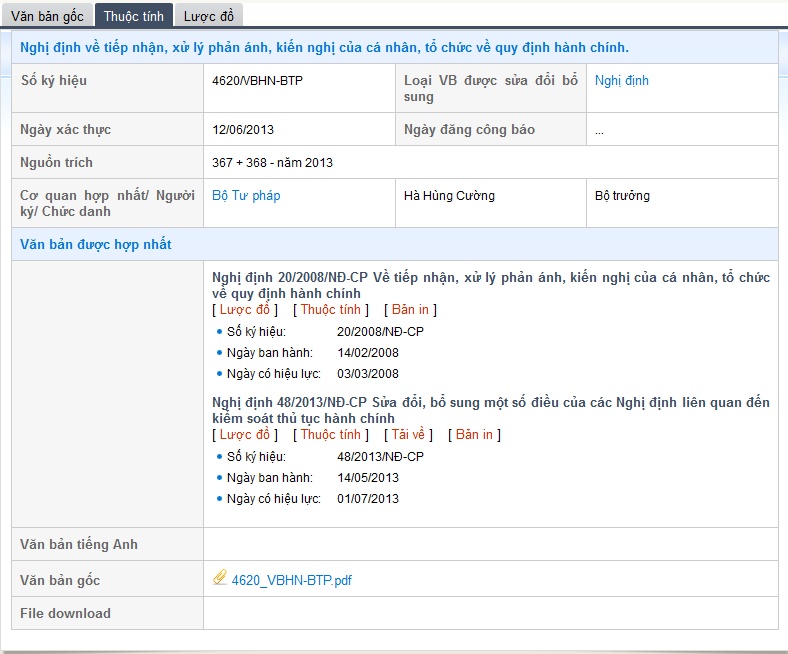This screenshot has width=788, height=654.
Task: Click the Văn bản được hợp nhất section header
Action: (96, 244)
